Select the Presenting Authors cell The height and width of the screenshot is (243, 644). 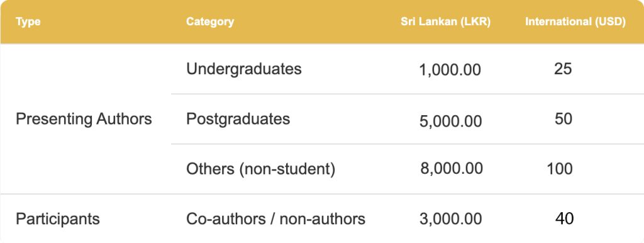pos(84,119)
